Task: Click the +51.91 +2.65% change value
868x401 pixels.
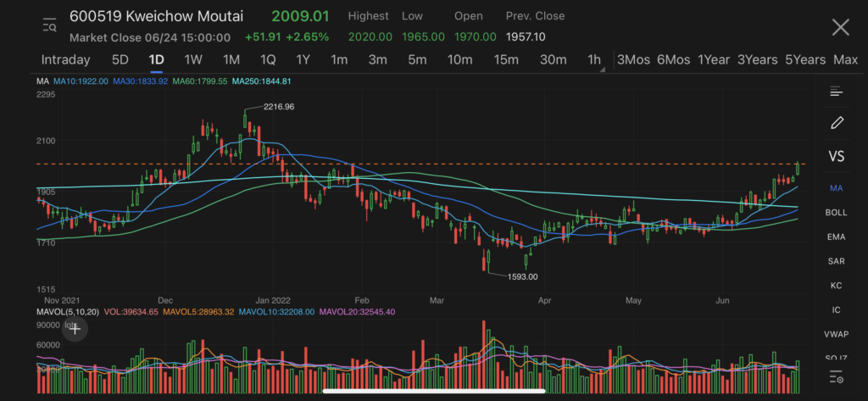Action: [x=287, y=37]
